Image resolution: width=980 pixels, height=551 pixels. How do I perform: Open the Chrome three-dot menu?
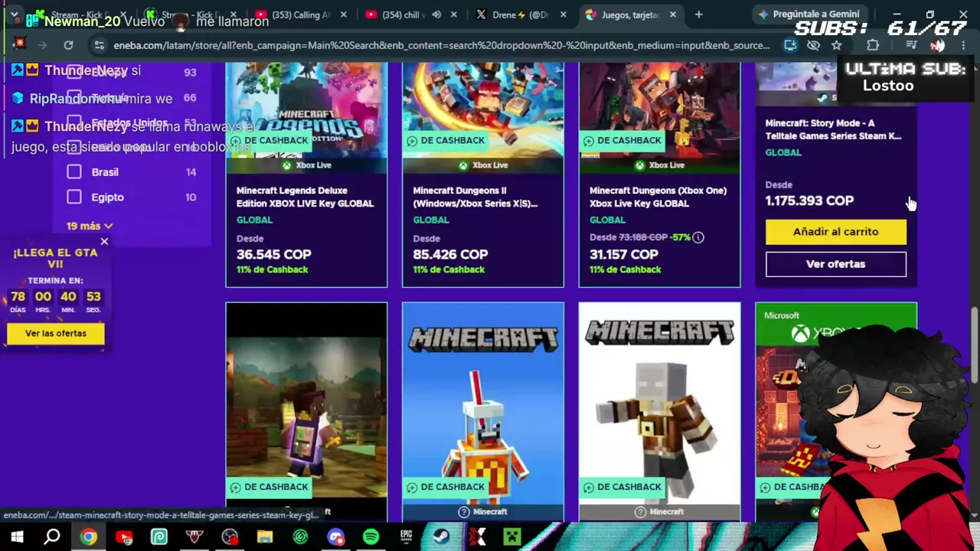tap(963, 45)
